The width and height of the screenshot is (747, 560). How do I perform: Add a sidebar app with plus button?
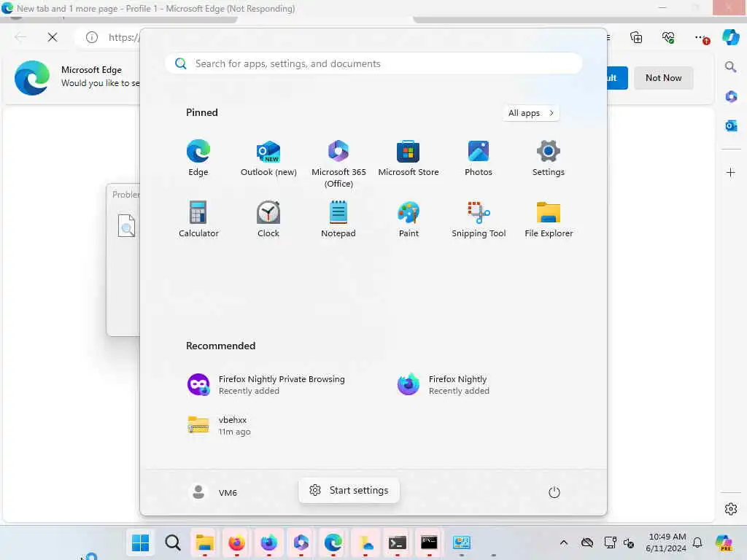tap(731, 172)
